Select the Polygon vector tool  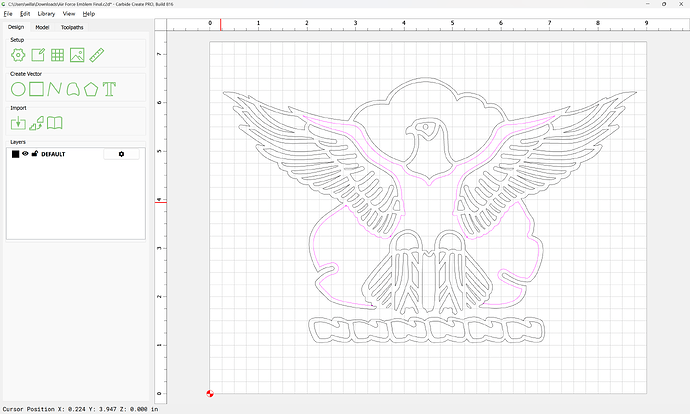(x=91, y=89)
